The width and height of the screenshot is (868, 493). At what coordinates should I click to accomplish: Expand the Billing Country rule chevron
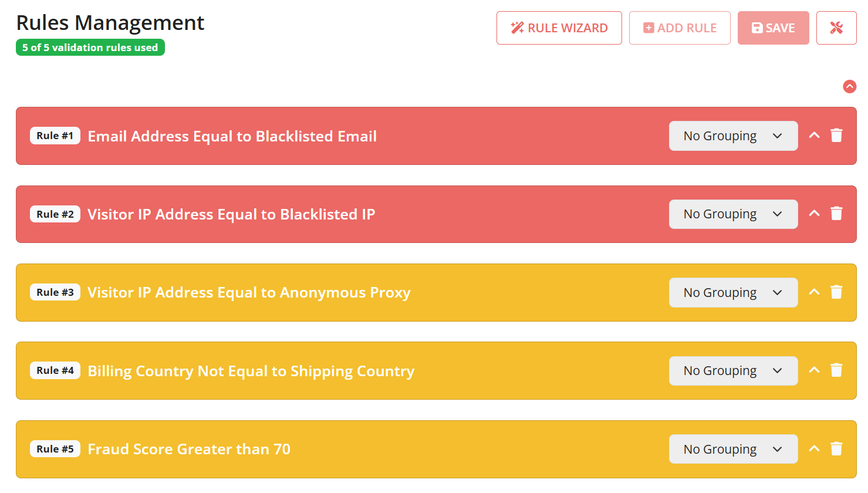[814, 370]
